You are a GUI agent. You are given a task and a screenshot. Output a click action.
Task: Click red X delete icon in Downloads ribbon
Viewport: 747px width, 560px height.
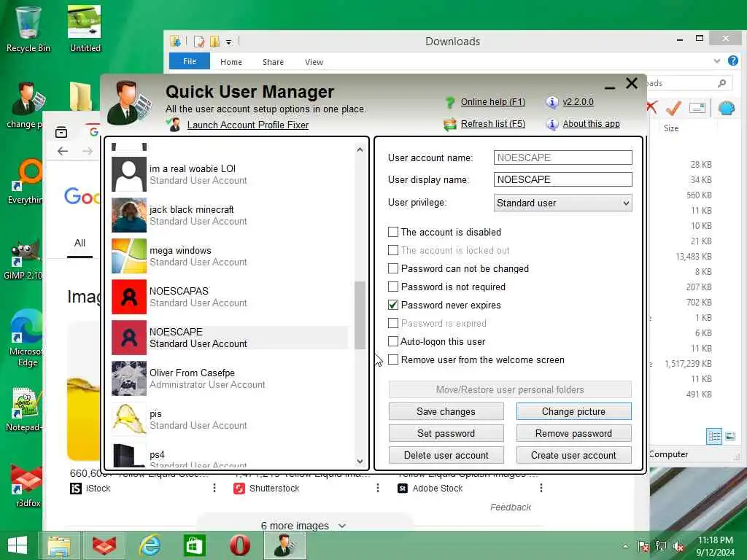651,108
